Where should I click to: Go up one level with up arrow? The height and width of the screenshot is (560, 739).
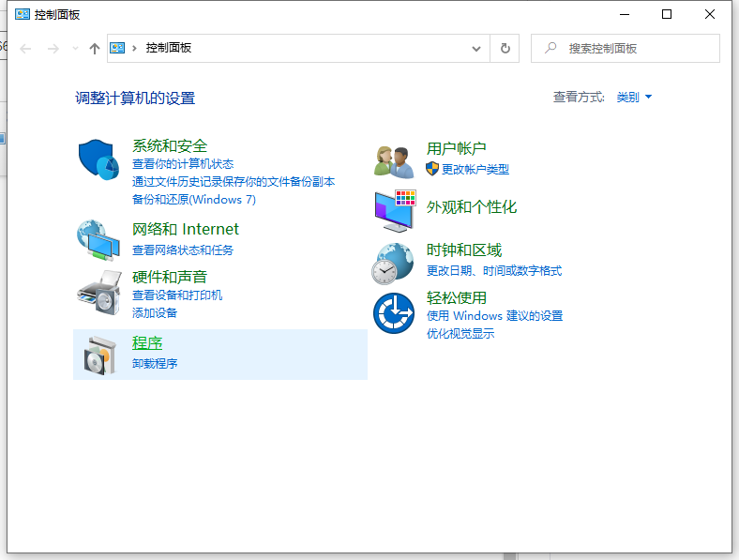[x=95, y=49]
